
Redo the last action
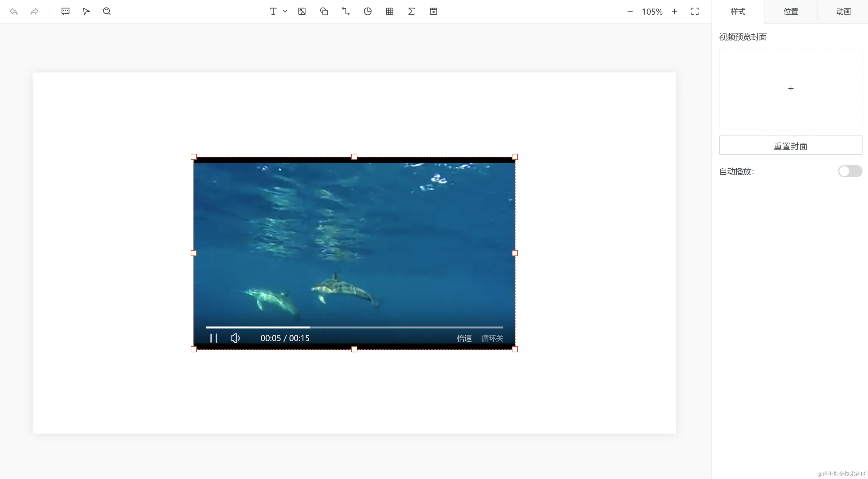pyautogui.click(x=34, y=12)
